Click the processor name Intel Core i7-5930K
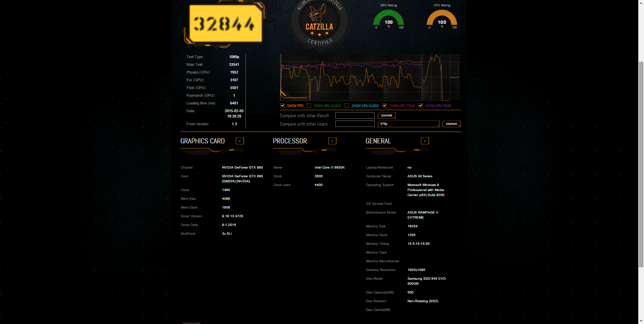The image size is (644, 324). 330,167
